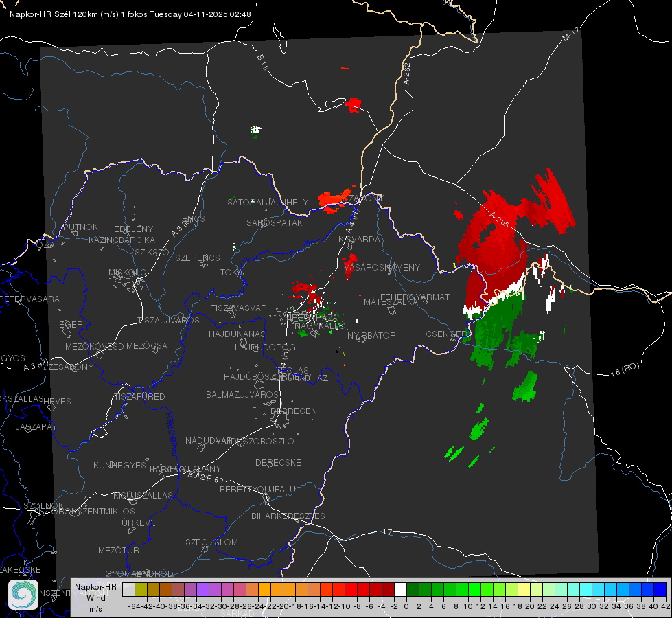This screenshot has width=672, height=618.
Task: Click the MISKOLC city label
Action: 127,273
